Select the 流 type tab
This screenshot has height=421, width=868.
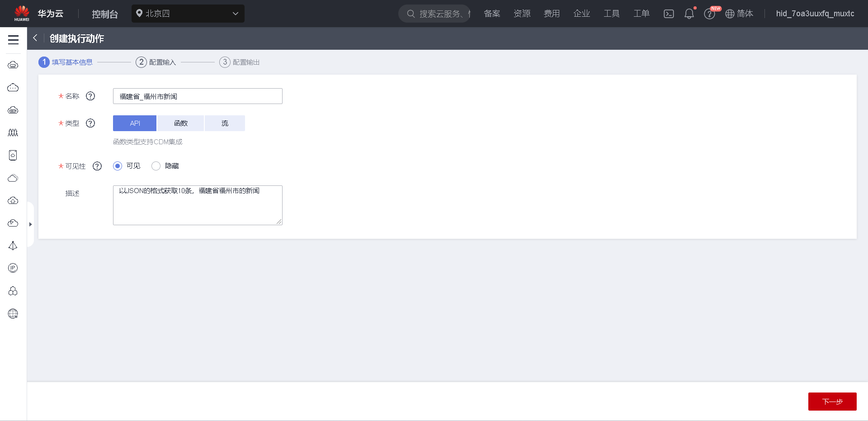tap(225, 123)
